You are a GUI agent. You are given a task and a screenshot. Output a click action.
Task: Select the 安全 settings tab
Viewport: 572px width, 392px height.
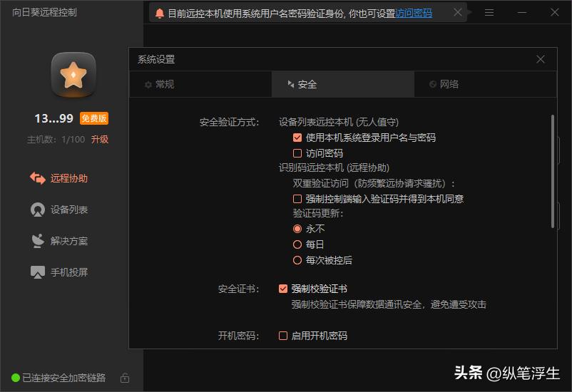pyautogui.click(x=343, y=84)
